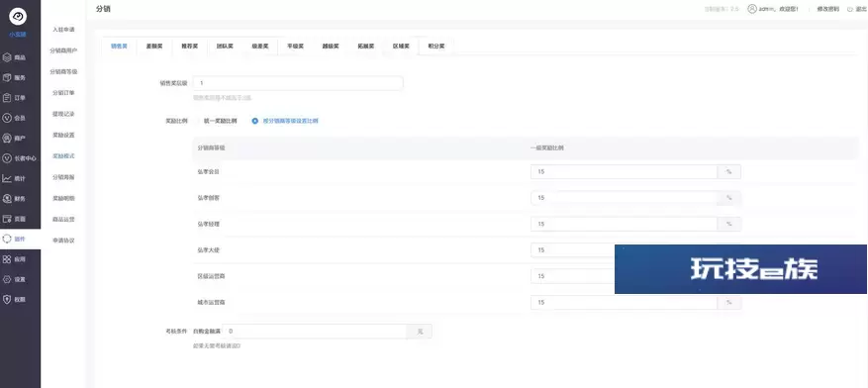868x388 pixels.
Task: Click the 退出 logout power icon
Action: (850, 9)
